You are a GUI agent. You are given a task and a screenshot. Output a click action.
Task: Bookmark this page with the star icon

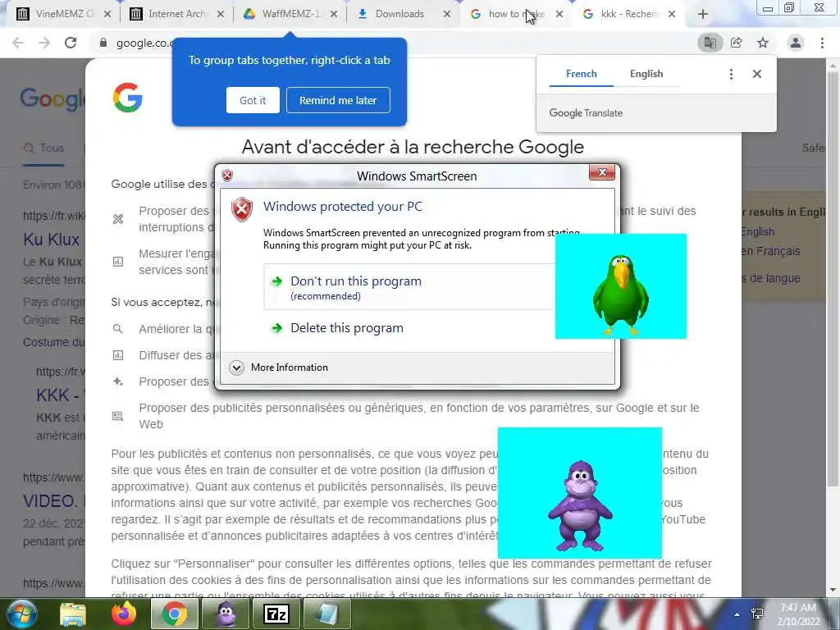(763, 43)
